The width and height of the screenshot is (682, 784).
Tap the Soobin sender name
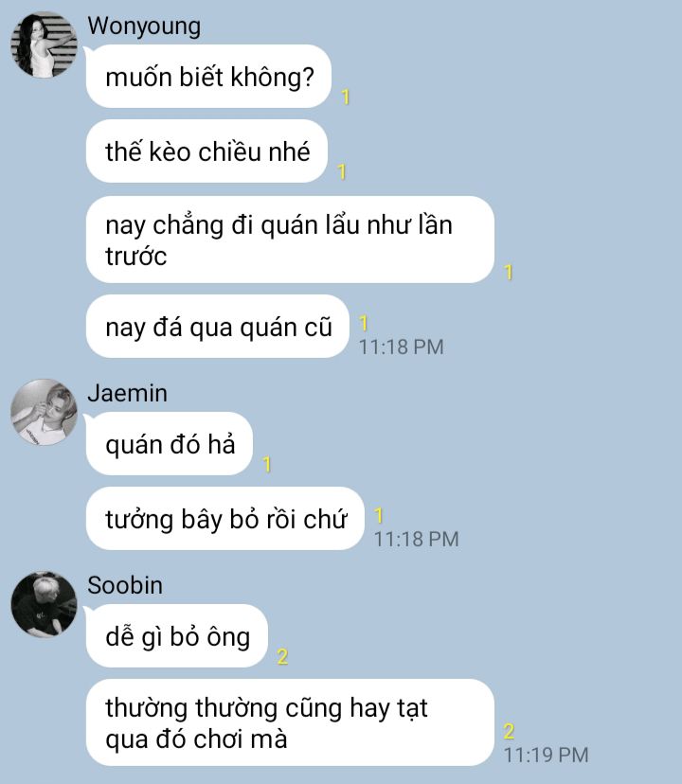tap(125, 585)
